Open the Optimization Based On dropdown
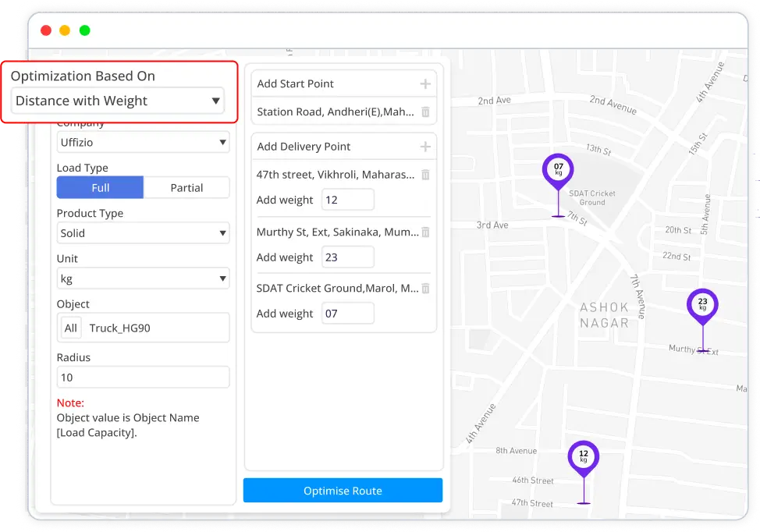Viewport: 760px width, 532px height. (117, 101)
